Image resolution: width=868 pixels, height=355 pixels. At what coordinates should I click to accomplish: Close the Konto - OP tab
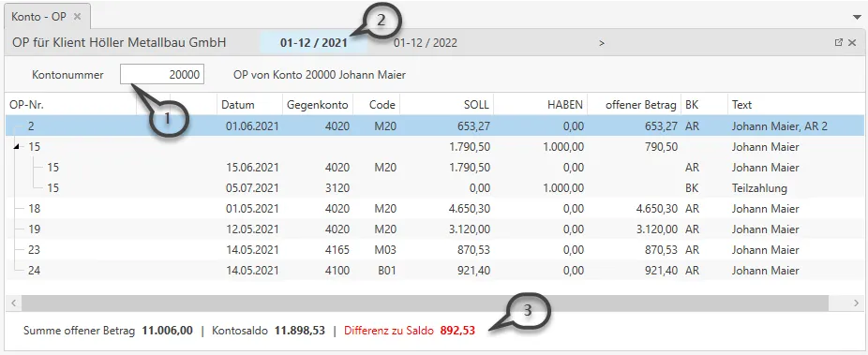78,17
